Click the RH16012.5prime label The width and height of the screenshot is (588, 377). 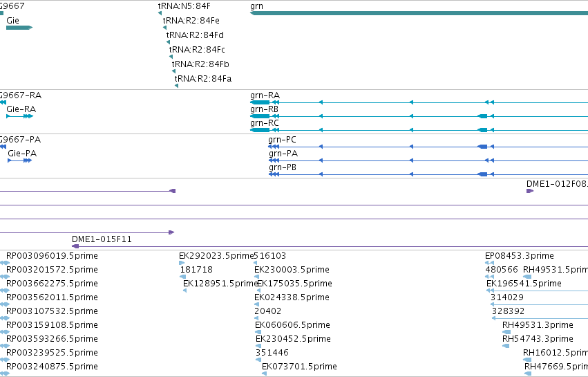pos(556,353)
